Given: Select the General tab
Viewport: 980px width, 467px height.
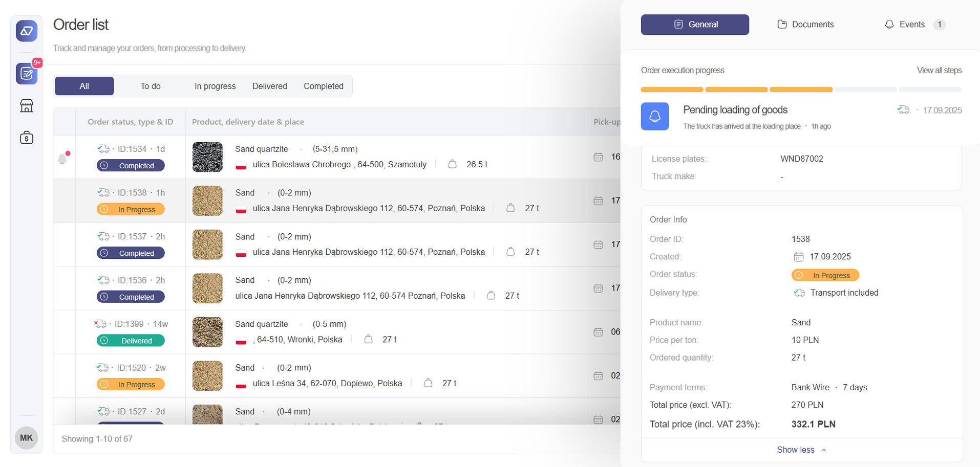Looking at the screenshot, I should pos(695,25).
